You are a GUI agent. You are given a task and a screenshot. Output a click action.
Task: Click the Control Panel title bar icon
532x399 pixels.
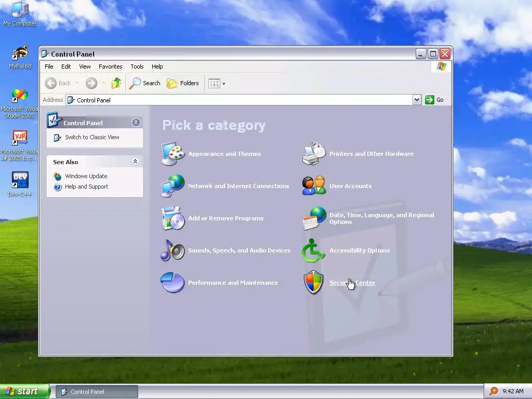(x=45, y=54)
